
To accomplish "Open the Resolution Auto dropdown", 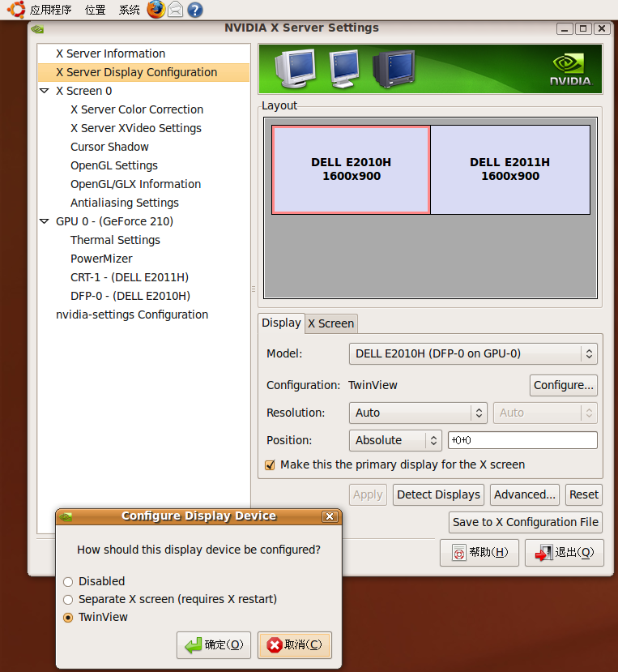I will (x=418, y=413).
